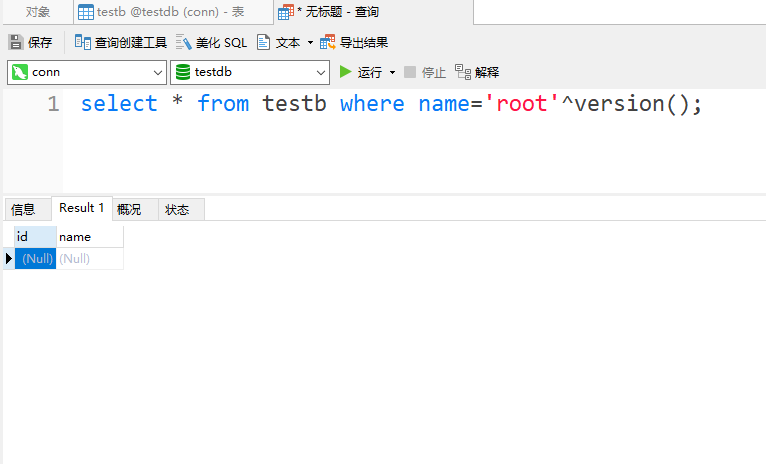Image resolution: width=766 pixels, height=464 pixels.
Task: Click the id column header
Action: click(x=23, y=237)
